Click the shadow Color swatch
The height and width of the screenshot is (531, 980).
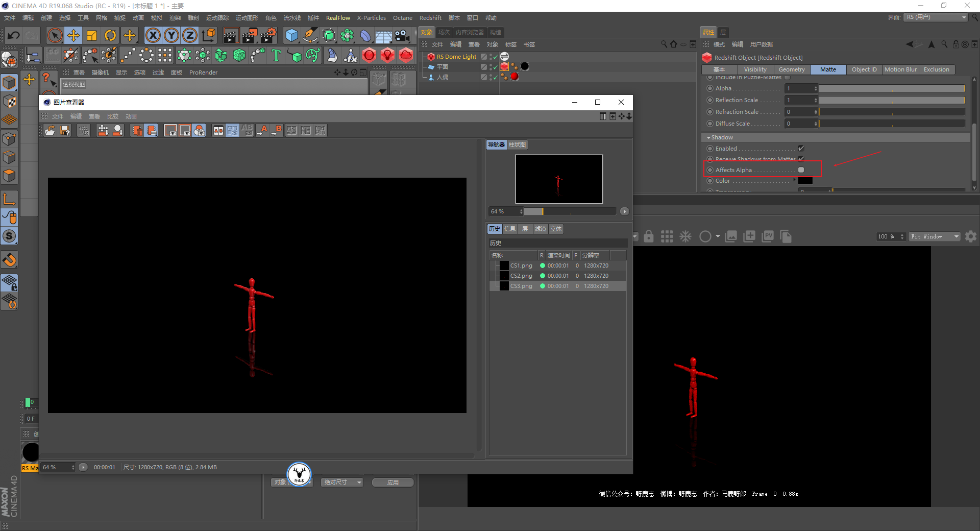pyautogui.click(x=805, y=181)
